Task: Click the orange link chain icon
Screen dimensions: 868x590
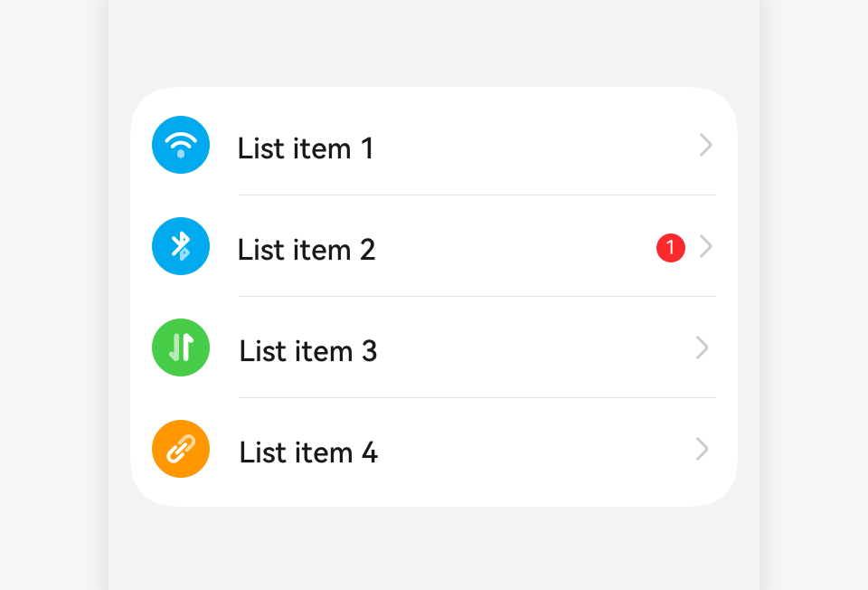Action: coord(181,449)
